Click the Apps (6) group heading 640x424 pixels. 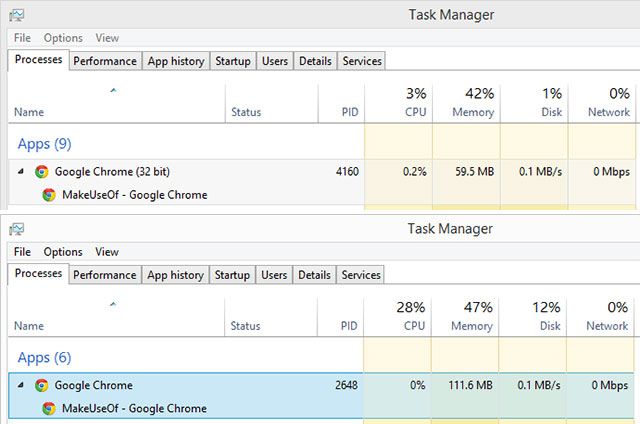coord(44,358)
